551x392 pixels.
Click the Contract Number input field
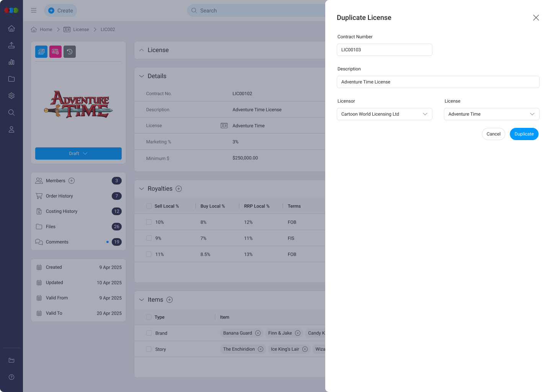[384, 50]
